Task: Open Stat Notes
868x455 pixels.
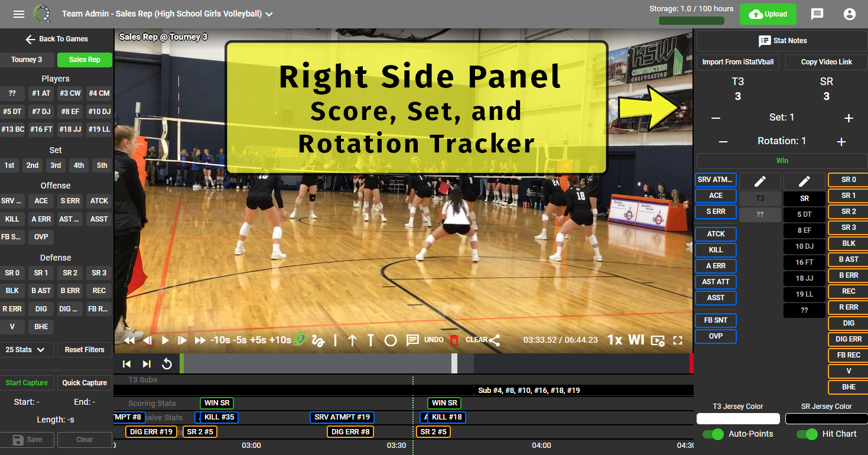Action: (x=782, y=41)
